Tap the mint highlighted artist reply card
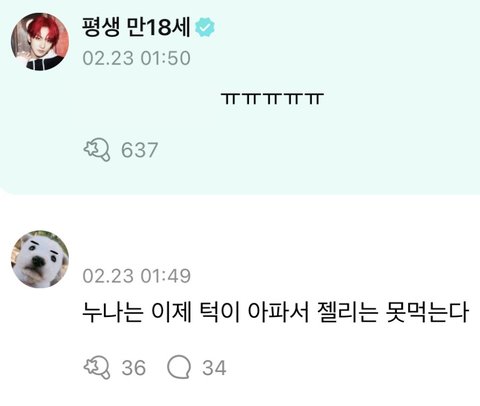 pyautogui.click(x=240, y=97)
